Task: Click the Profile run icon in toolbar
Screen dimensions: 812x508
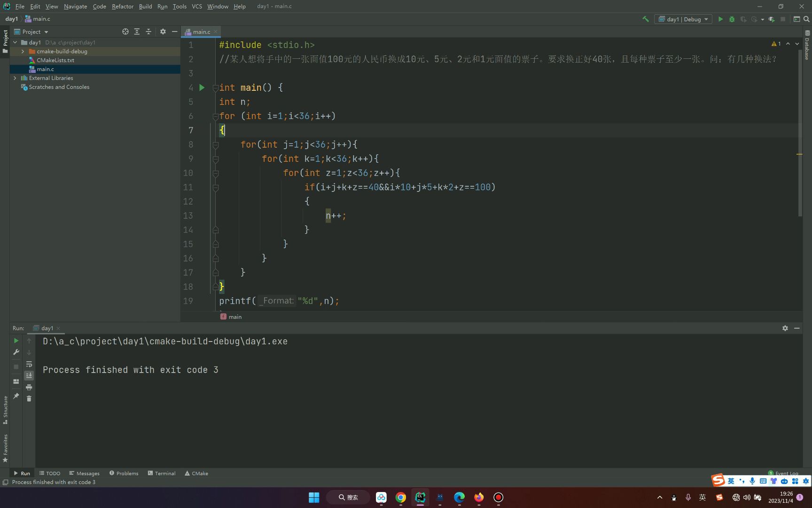Action: pyautogui.click(x=754, y=19)
